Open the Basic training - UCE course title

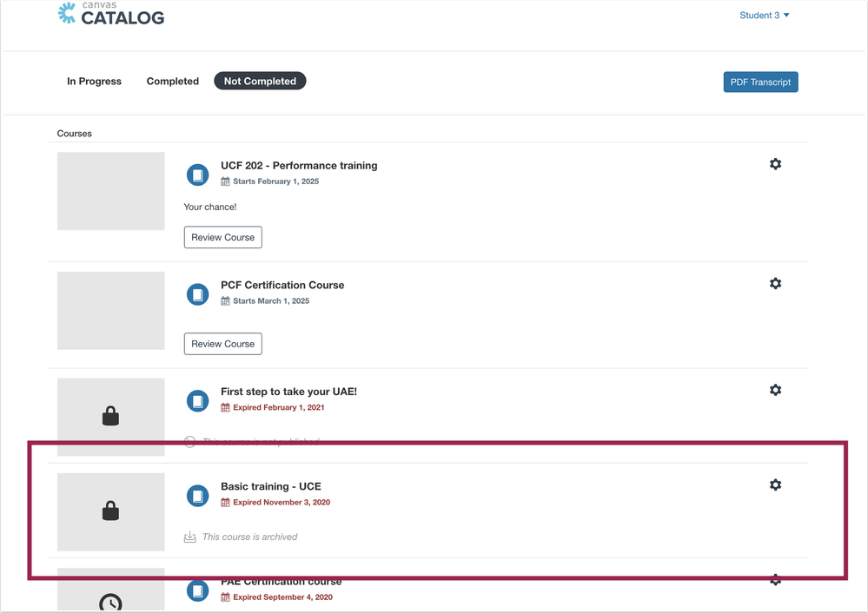tap(270, 486)
